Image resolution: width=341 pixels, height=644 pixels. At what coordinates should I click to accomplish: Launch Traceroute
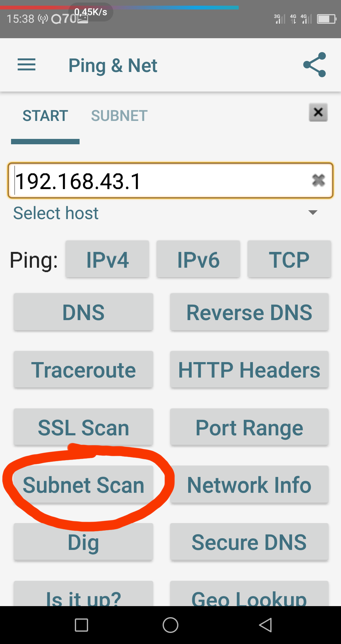pos(83,370)
